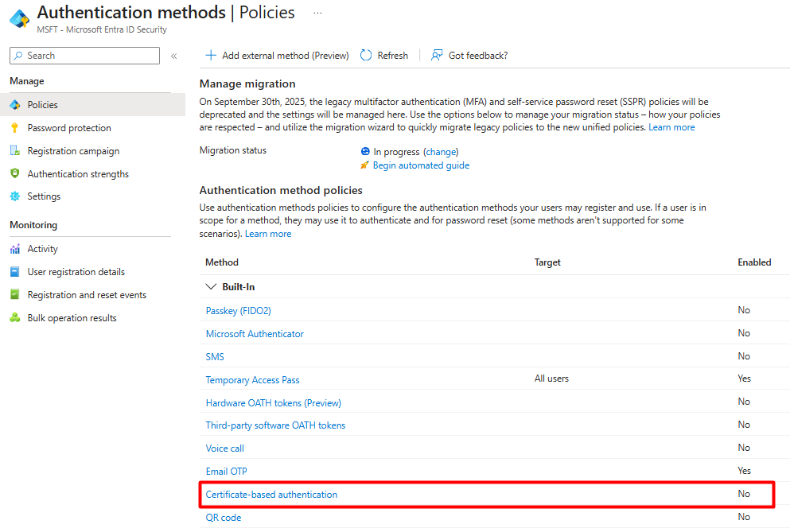Click the Policies key icon in sidebar
Image resolution: width=790 pixels, height=532 pixels.
14,105
